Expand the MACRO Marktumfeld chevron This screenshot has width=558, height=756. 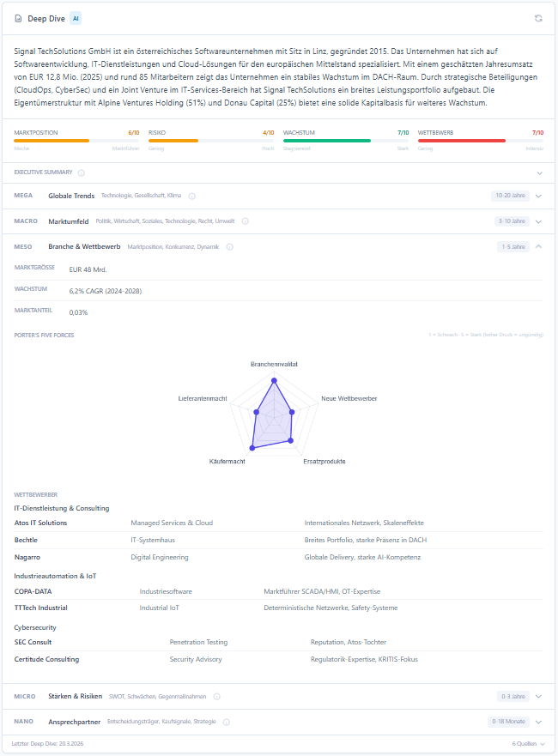(x=539, y=221)
